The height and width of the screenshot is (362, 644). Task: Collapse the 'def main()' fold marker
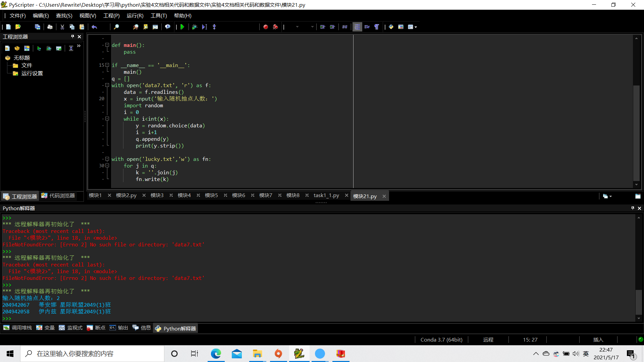pyautogui.click(x=107, y=45)
